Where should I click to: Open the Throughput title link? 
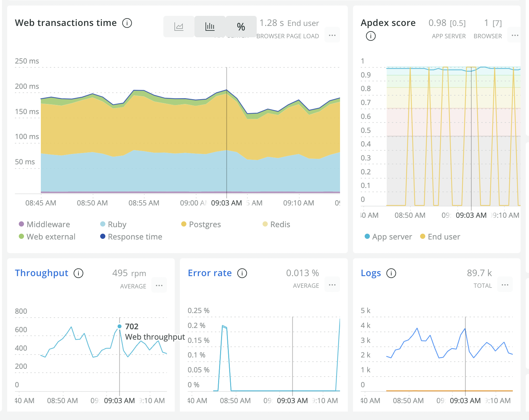pos(42,273)
